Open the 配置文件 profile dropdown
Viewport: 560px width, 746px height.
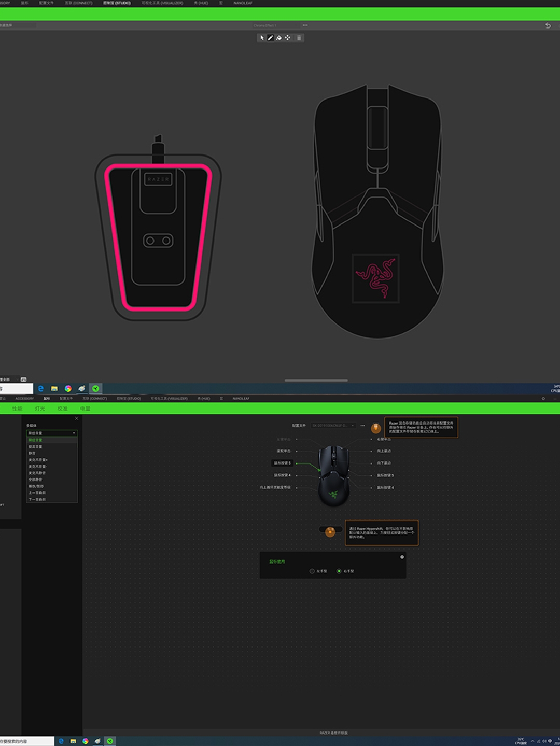pos(333,426)
